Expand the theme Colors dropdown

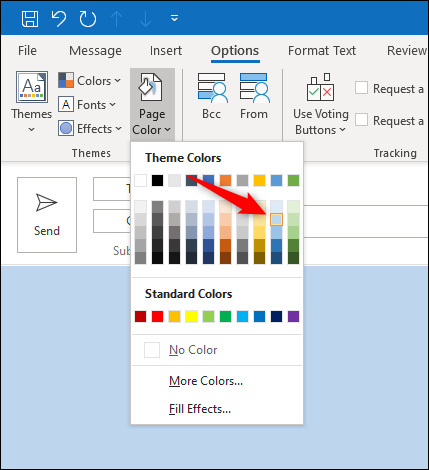tap(89, 81)
